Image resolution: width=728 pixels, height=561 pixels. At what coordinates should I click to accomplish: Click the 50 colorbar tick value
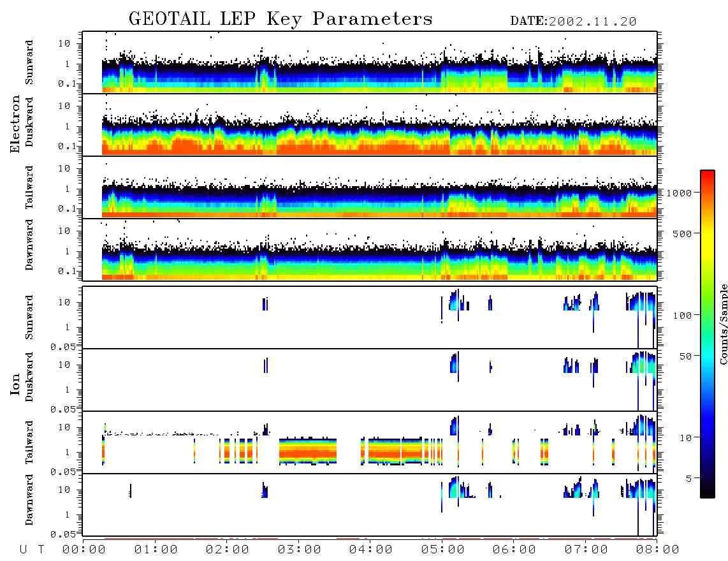[x=685, y=356]
